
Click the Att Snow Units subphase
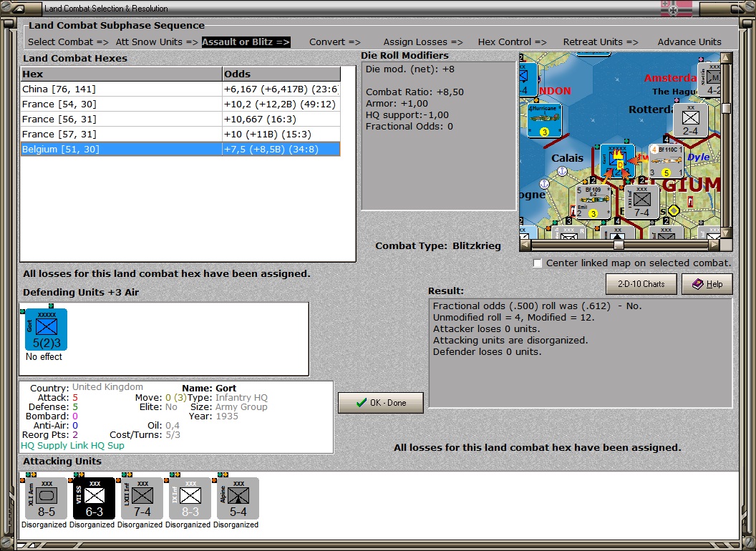click(x=157, y=42)
